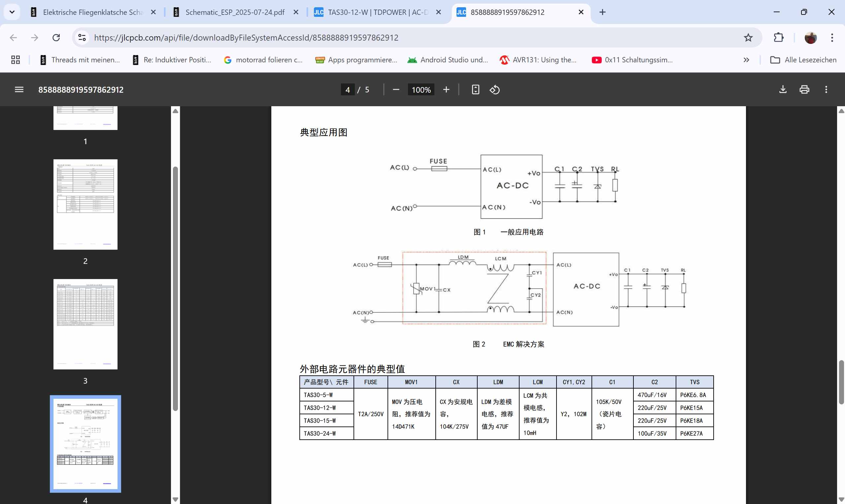This screenshot has width=845, height=504.
Task: Minimize the browser window
Action: click(x=777, y=12)
